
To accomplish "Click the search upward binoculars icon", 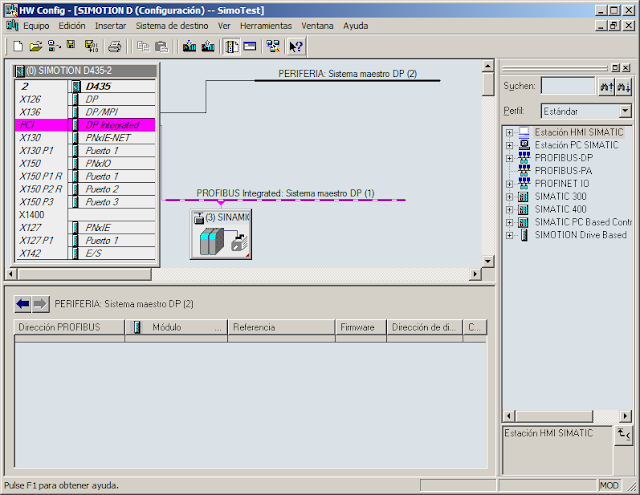I will tap(606, 87).
